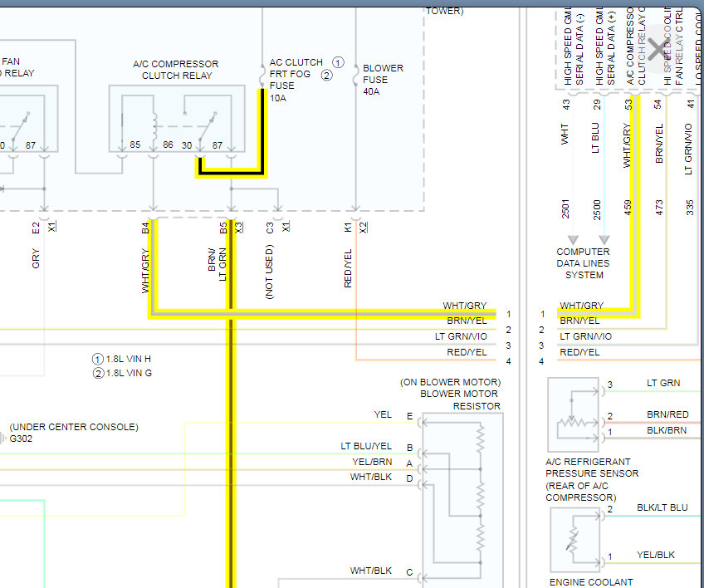Click the circled 2 marker beside FRT FOG
Screen dimensions: 704x588
coord(327,75)
